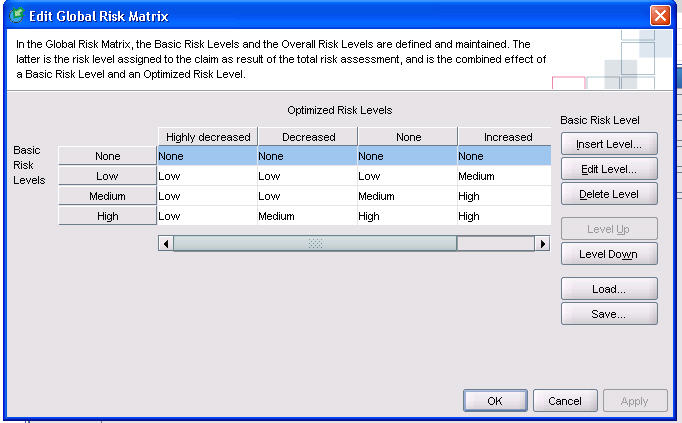Click the application icon in the title bar

(17, 16)
